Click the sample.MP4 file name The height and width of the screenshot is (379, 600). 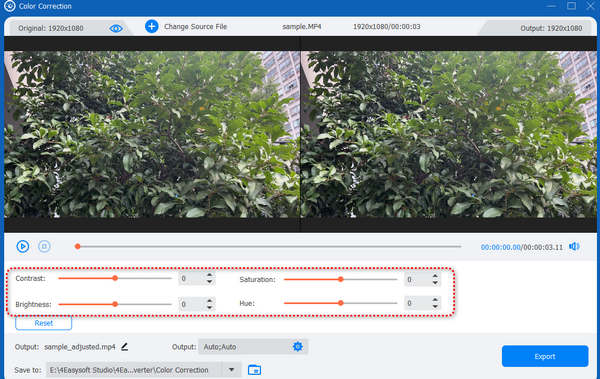302,26
